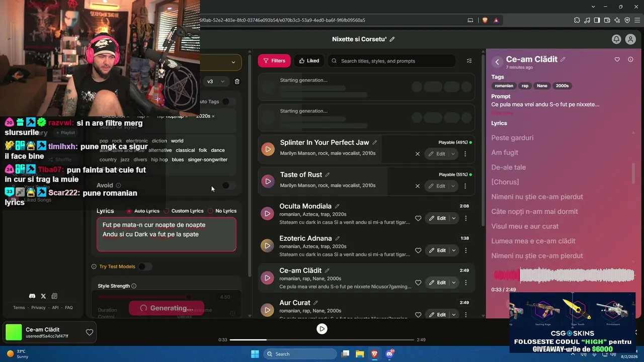This screenshot has height=362, width=644.
Task: Like the now-playing track in bottom player
Action: [89, 332]
